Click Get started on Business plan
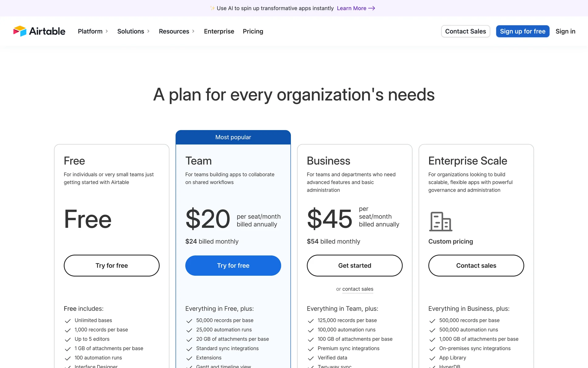Viewport: 588px width, 368px height. point(355,266)
